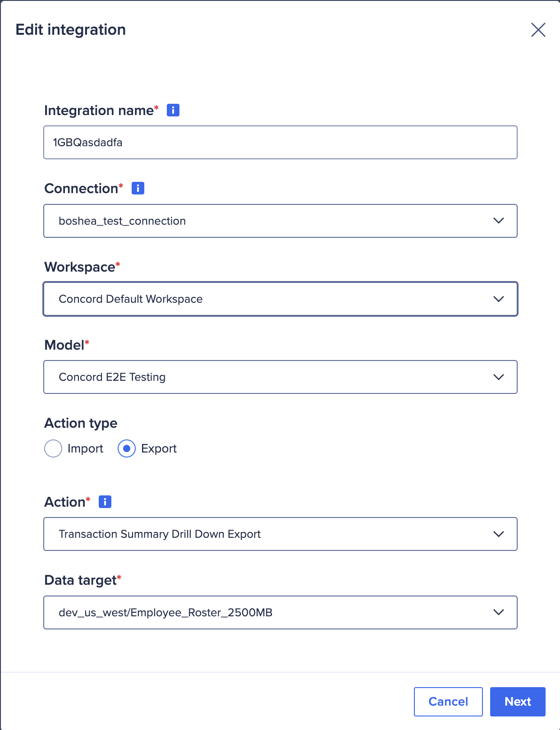
Task: Click the info icon beside Integration name
Action: (x=173, y=110)
